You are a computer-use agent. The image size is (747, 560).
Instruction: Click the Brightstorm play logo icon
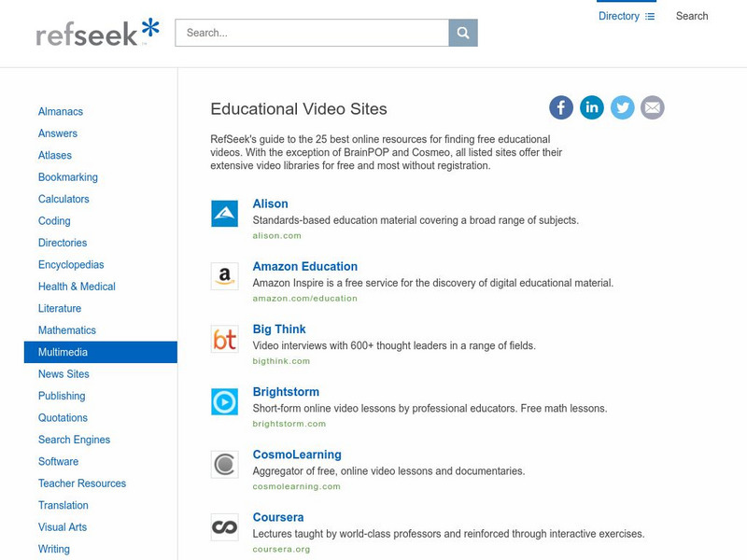tap(225, 401)
